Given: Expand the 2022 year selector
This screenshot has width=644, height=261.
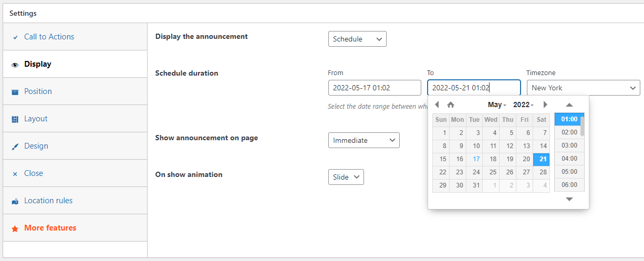Looking at the screenshot, I should pos(523,105).
